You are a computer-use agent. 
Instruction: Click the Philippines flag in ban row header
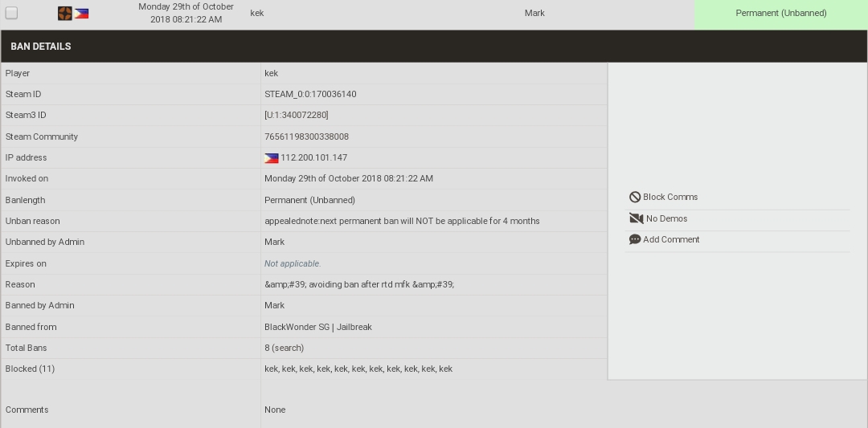click(x=81, y=14)
